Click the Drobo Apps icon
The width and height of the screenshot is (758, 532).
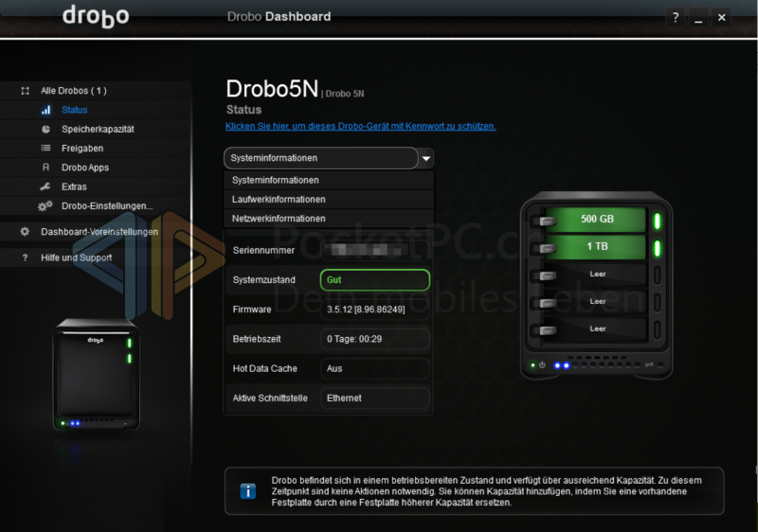tap(45, 168)
